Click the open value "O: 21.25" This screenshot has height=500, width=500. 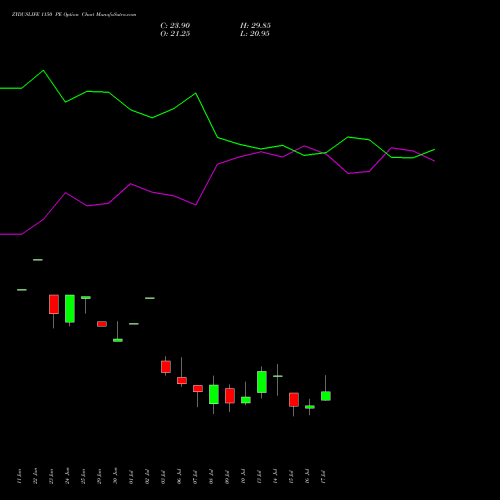[x=175, y=34]
